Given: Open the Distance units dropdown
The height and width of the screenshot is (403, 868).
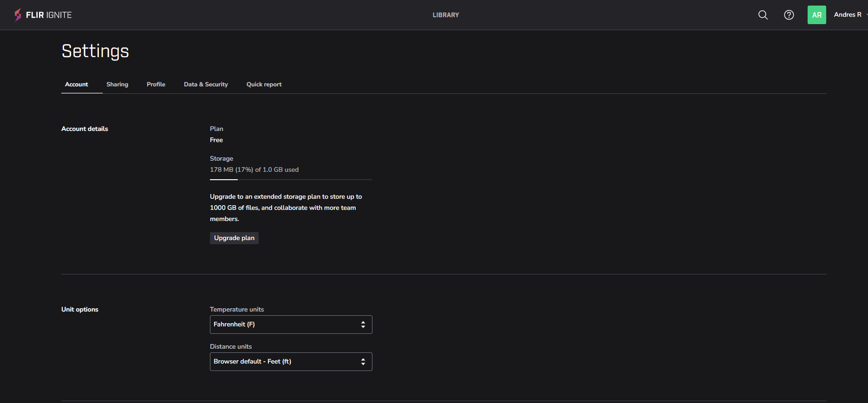Looking at the screenshot, I should point(291,362).
